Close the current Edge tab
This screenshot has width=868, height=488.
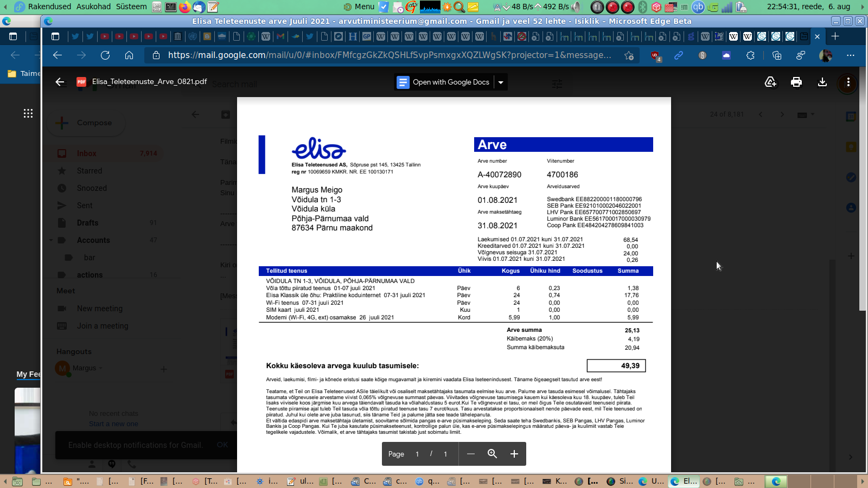[817, 36]
